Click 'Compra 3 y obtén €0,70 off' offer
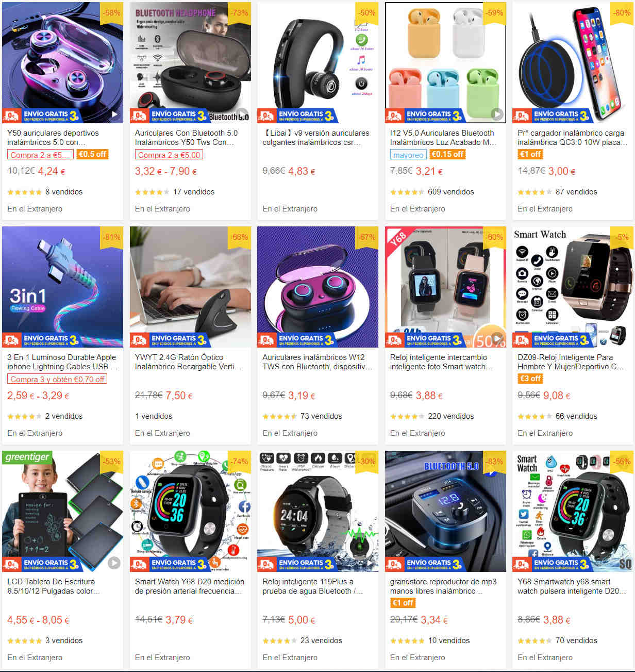Screen dimensions: 635x672 57,379
